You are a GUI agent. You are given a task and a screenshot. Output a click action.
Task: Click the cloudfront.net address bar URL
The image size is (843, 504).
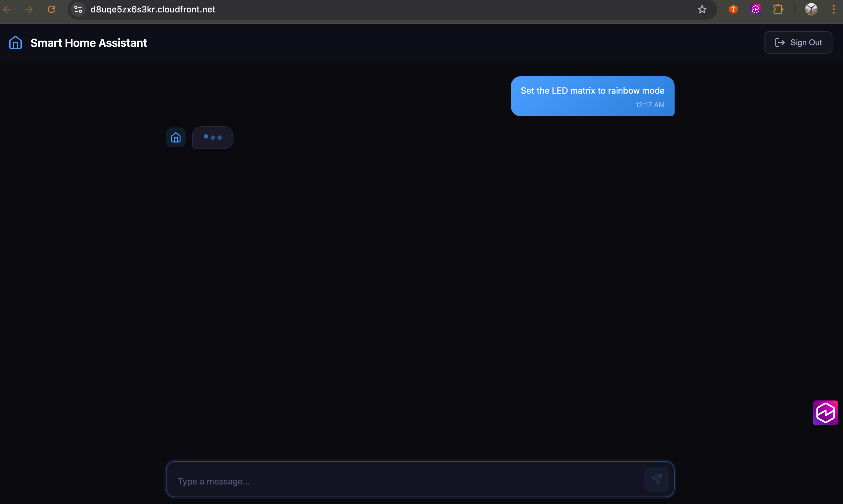pyautogui.click(x=153, y=10)
